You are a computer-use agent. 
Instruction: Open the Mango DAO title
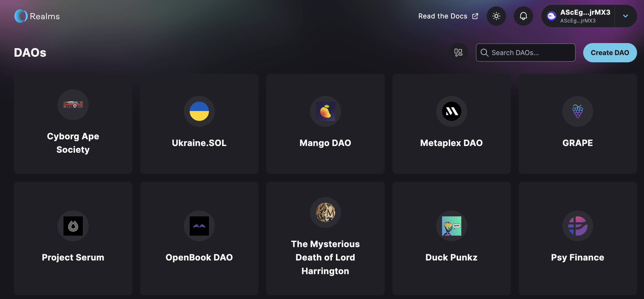(325, 143)
